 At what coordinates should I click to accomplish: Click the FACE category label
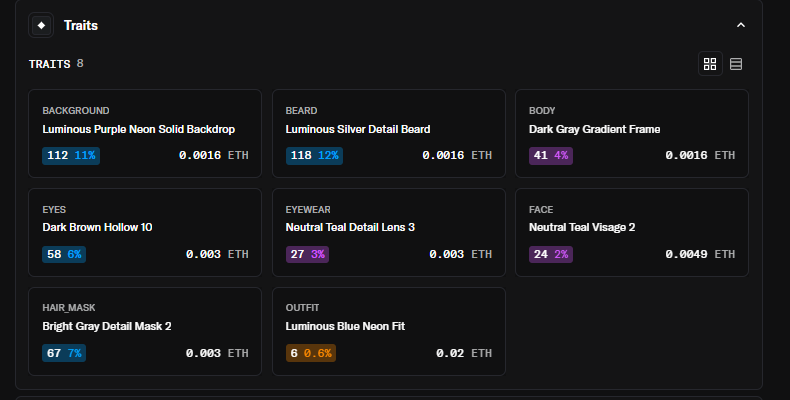pos(541,210)
